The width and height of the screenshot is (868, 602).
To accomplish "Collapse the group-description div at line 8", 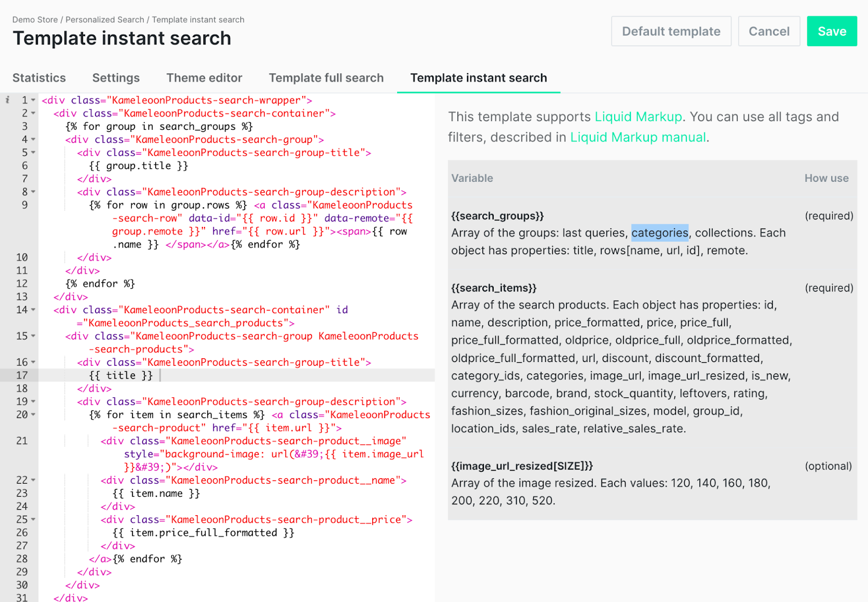I will (34, 192).
